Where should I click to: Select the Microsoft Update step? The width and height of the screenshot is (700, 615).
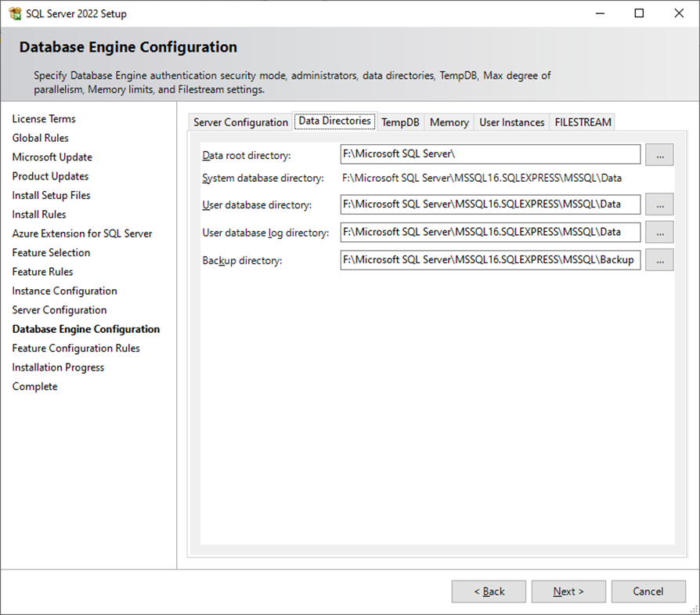coord(52,157)
